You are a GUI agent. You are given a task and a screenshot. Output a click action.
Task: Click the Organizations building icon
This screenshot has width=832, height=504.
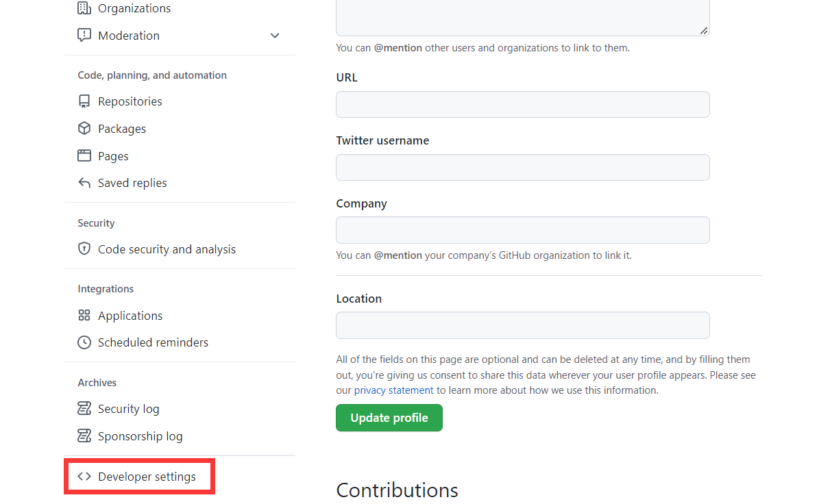pyautogui.click(x=84, y=8)
